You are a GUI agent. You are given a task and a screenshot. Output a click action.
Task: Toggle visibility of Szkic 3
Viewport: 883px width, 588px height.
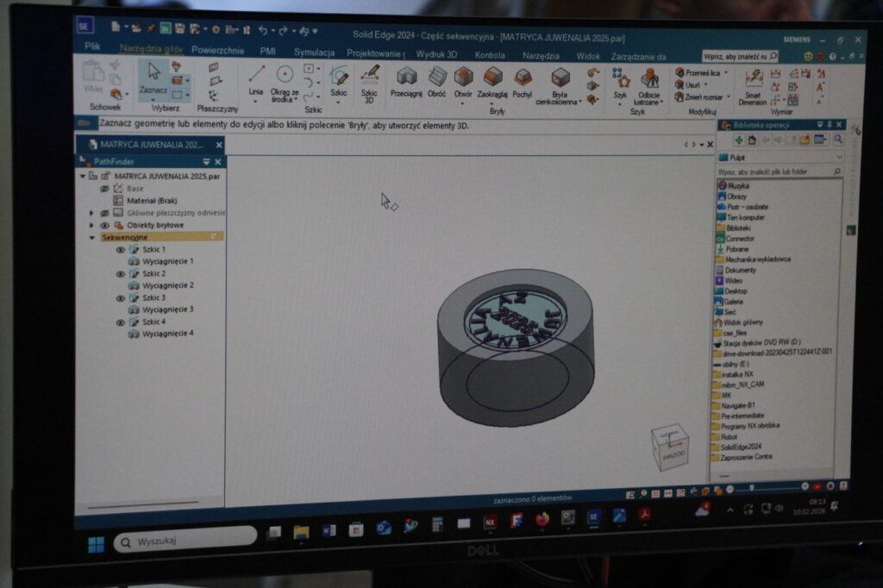click(121, 297)
